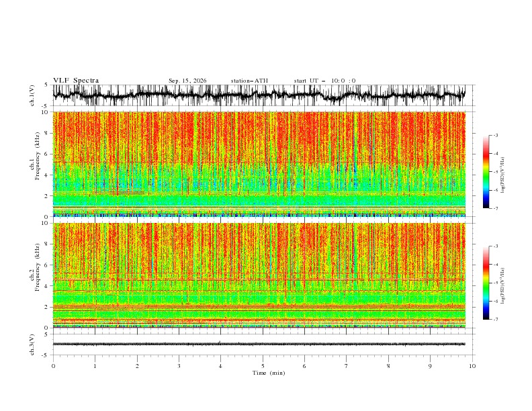Click the ch.2 spectrogram panel
The height and width of the screenshot is (411, 532).
(259, 275)
